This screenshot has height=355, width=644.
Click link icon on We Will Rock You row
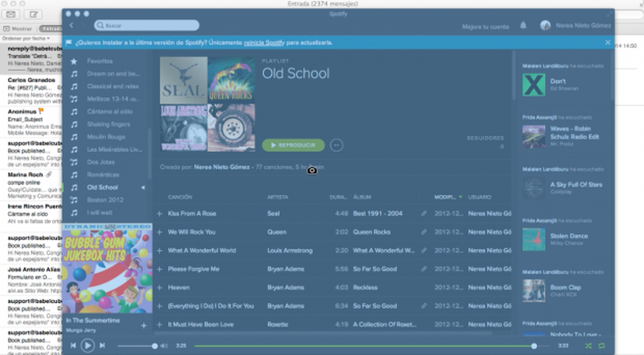point(424,232)
